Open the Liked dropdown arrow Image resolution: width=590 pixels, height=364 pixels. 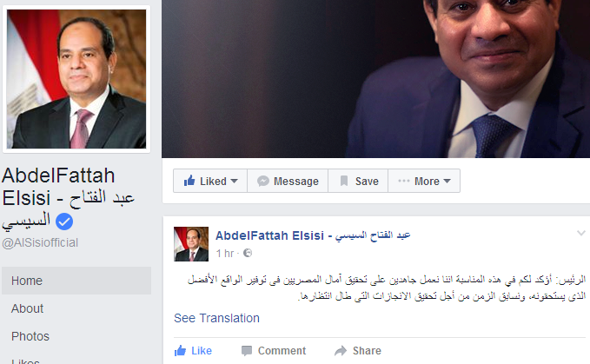tap(234, 182)
